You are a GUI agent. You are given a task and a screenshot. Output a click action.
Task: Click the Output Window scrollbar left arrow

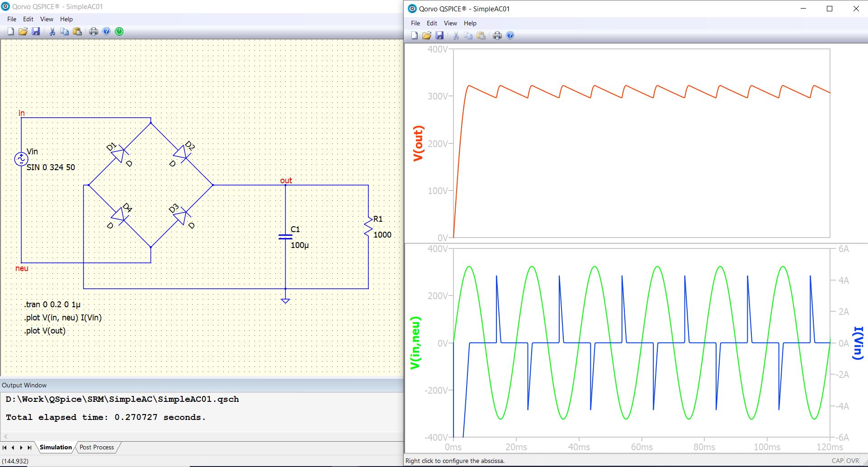pos(5,437)
